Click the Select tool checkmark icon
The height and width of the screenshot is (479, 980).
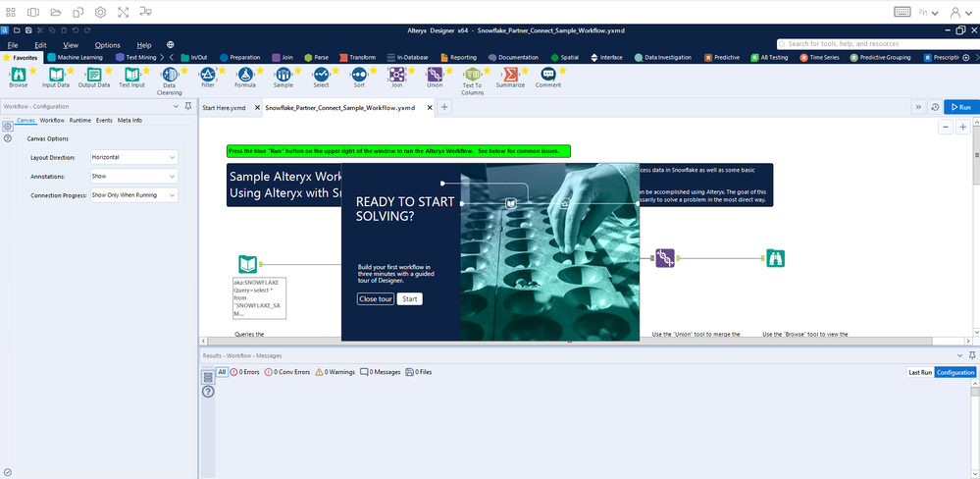321,75
